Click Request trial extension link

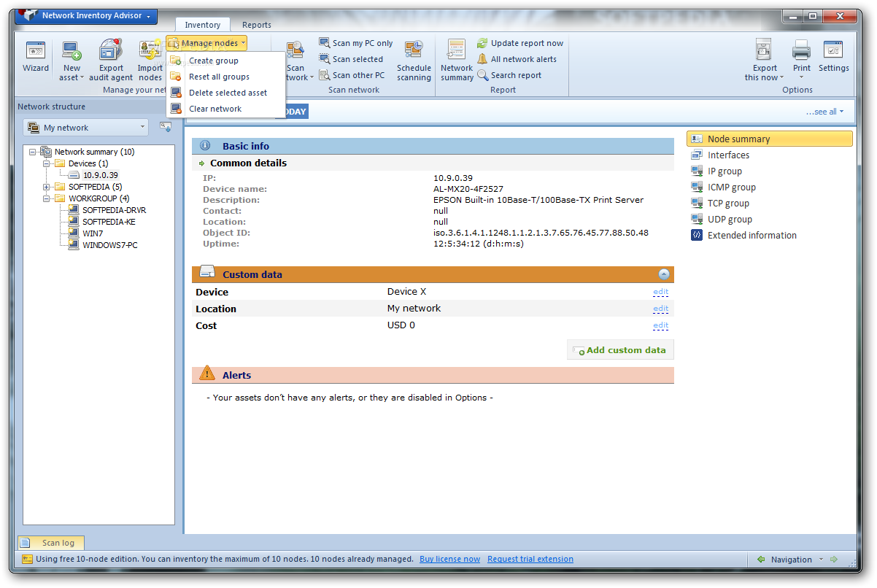click(x=530, y=560)
